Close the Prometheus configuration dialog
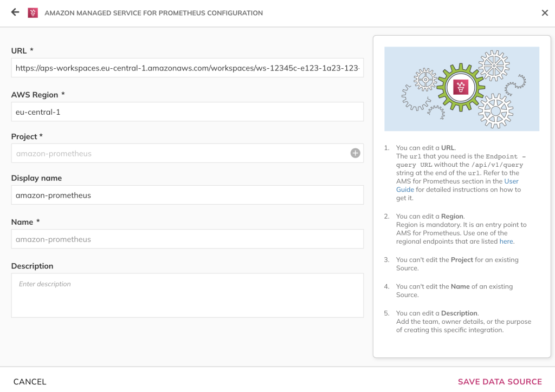Image resolution: width=555 pixels, height=392 pixels. click(x=545, y=12)
